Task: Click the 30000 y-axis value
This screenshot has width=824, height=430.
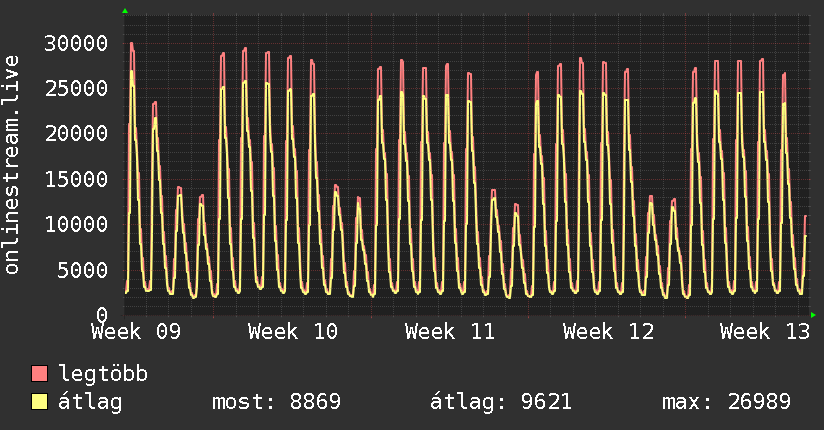Action: (76, 43)
